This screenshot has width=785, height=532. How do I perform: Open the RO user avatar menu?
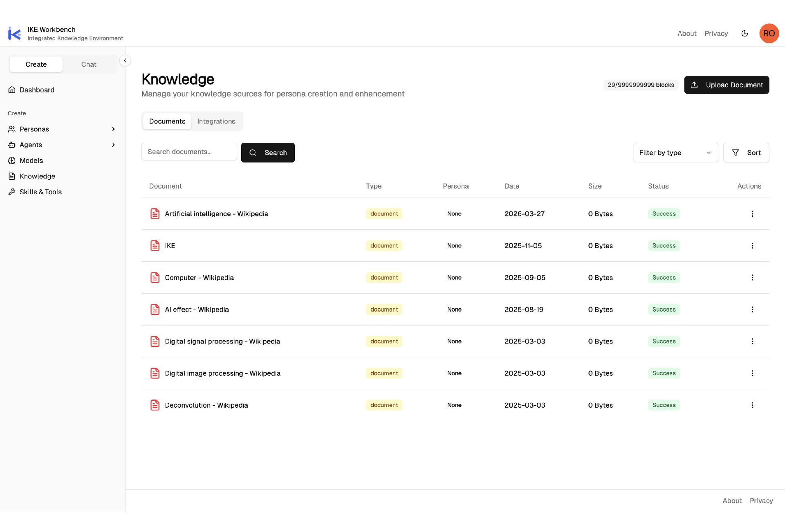769,34
